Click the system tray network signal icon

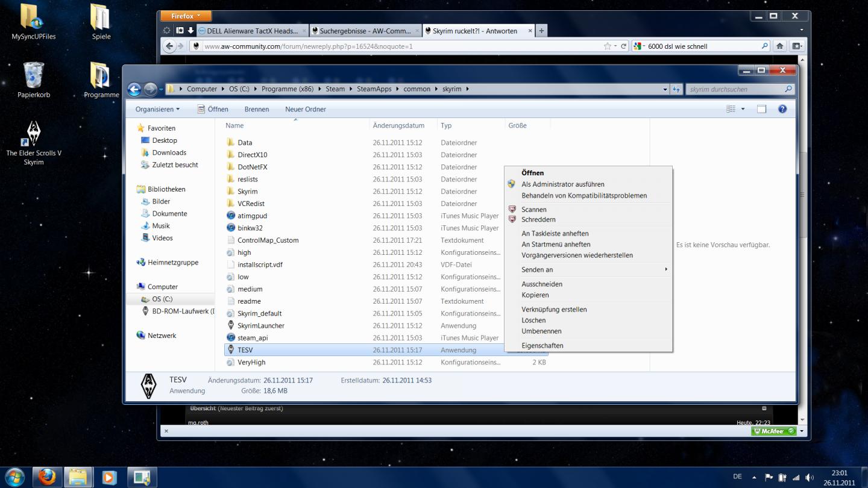[x=796, y=477]
